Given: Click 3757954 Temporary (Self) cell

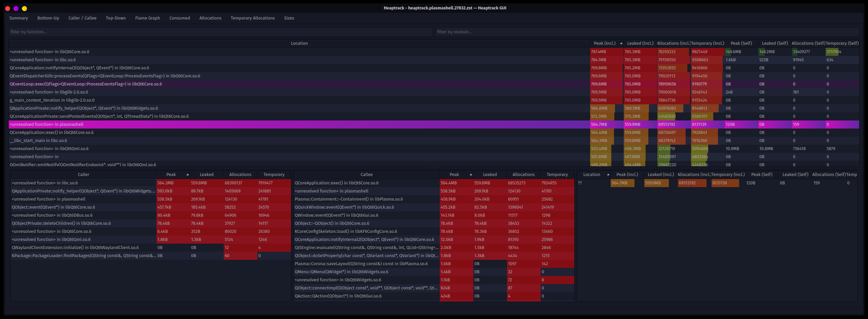Looking at the screenshot, I should tap(842, 52).
